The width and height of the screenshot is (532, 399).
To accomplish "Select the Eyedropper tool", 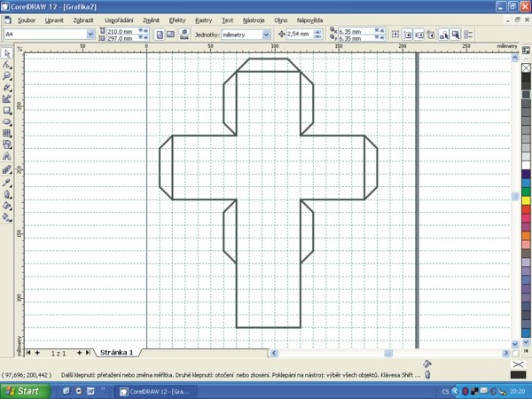I will click(x=7, y=182).
